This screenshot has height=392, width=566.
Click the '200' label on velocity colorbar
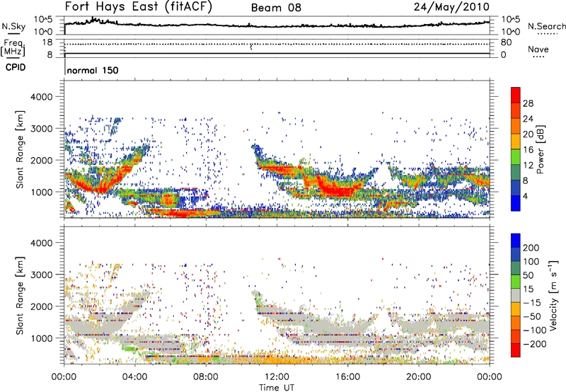pos(531,248)
